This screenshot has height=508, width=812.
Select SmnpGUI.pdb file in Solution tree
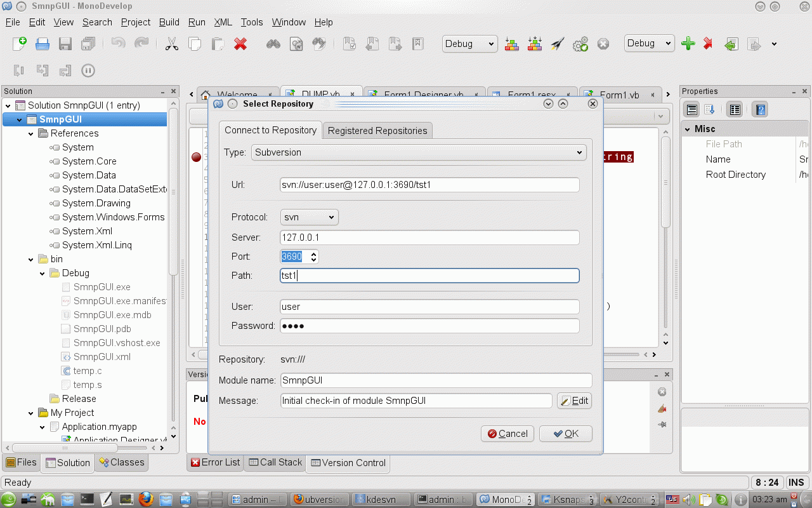click(x=101, y=329)
